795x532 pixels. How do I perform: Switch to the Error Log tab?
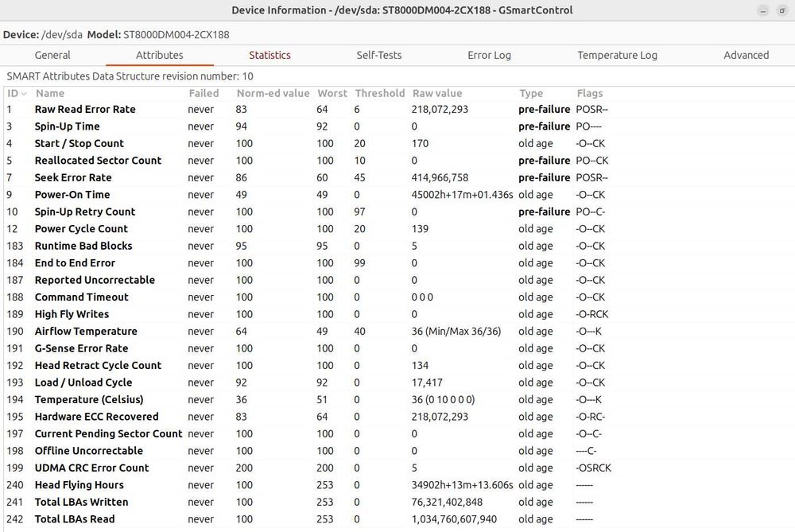pos(489,56)
